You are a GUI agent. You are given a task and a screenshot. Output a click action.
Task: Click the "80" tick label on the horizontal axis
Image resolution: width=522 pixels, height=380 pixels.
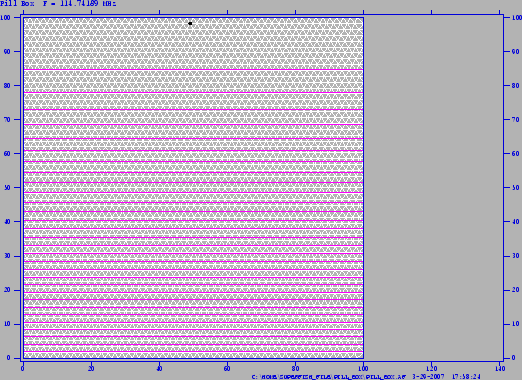[x=295, y=369]
